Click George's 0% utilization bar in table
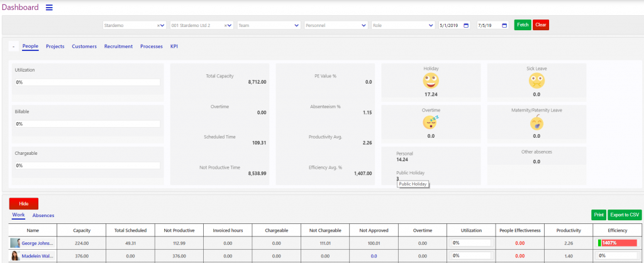Image resolution: width=644 pixels, height=263 pixels. (471, 243)
